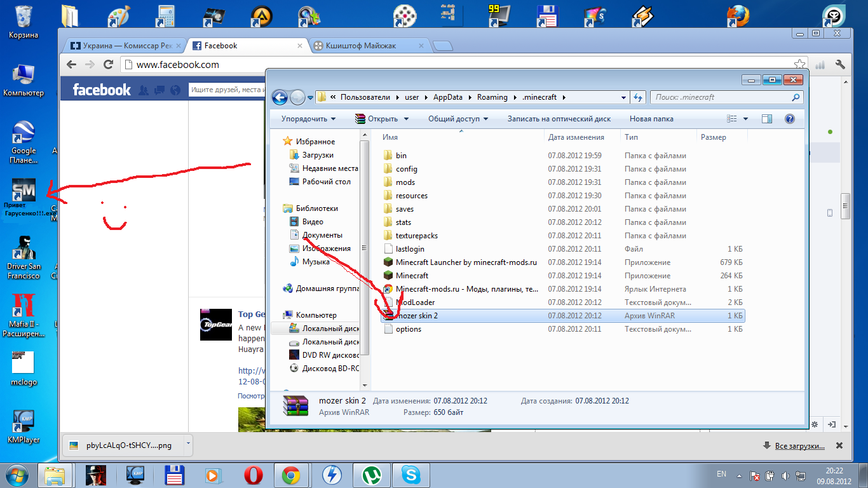Click the Explorer back navigation arrow

[280, 97]
